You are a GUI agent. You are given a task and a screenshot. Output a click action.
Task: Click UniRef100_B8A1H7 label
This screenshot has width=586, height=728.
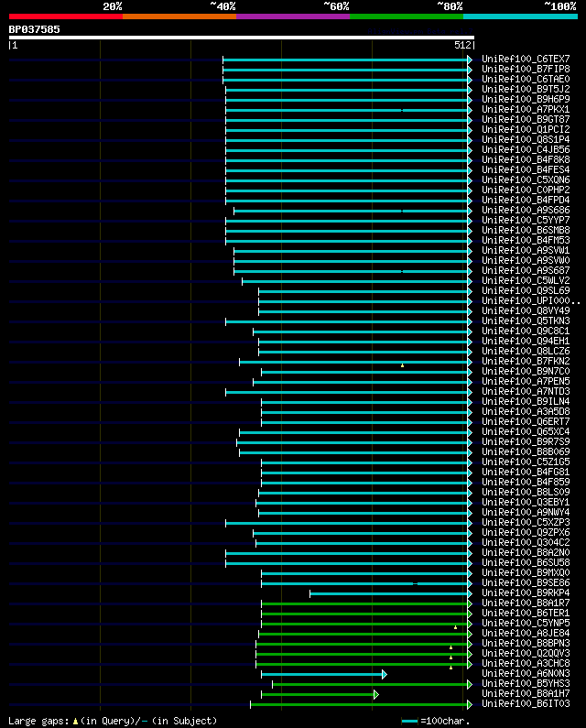[x=526, y=693]
